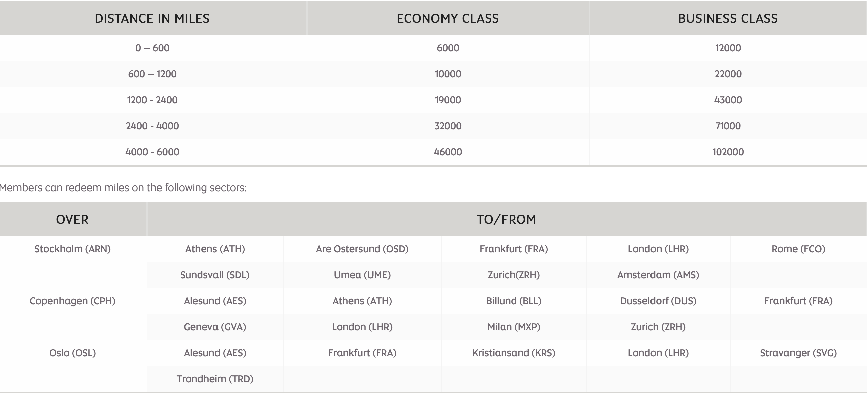
Task: Select the Trondheim (TRD) destination cell
Action: [x=215, y=379]
